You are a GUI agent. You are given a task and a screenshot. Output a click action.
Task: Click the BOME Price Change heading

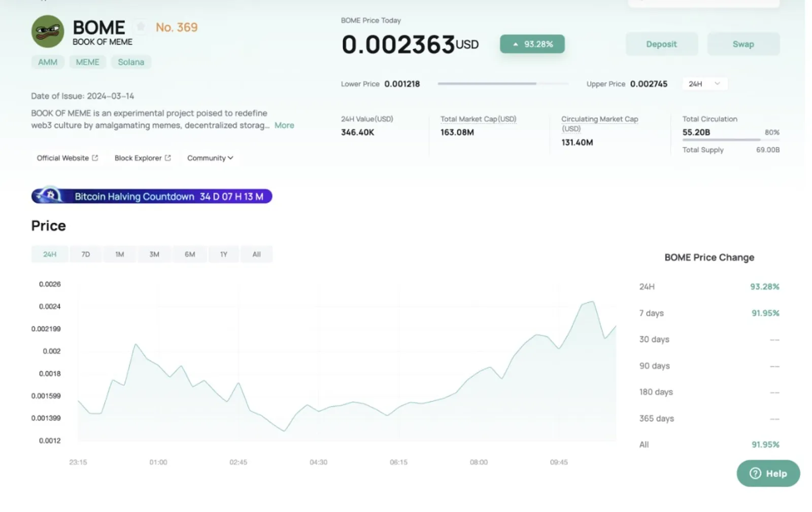point(709,257)
